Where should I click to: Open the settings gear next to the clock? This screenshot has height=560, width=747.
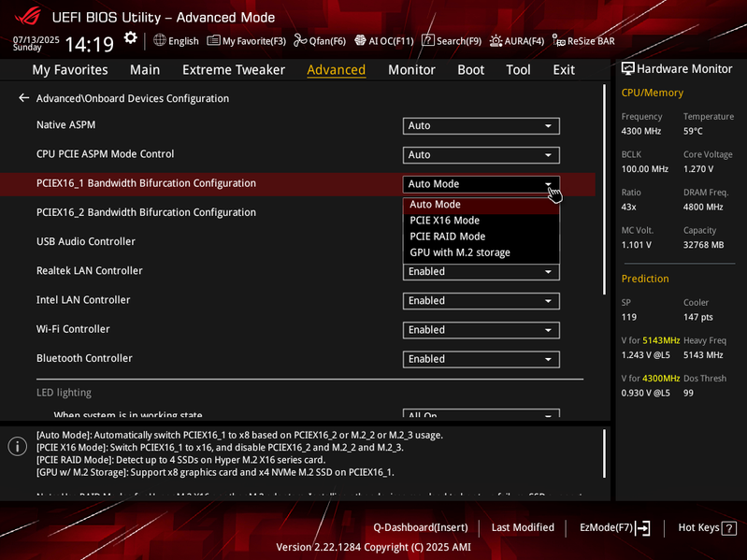click(x=130, y=38)
